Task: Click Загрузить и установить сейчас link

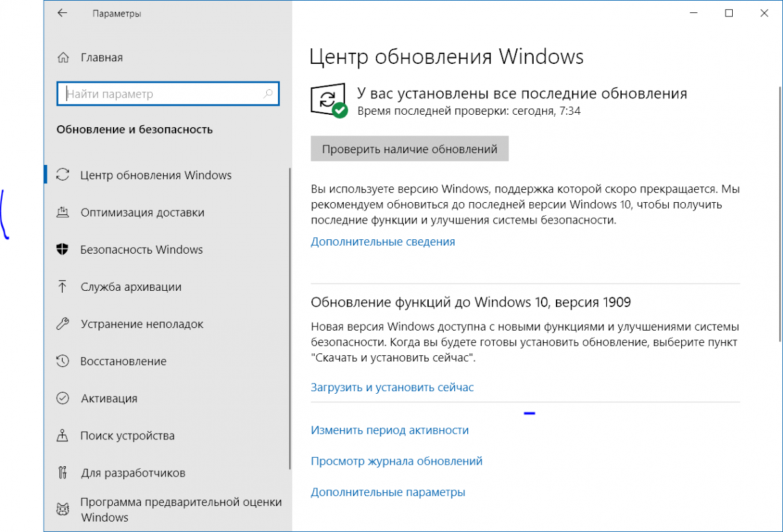Action: click(x=392, y=387)
